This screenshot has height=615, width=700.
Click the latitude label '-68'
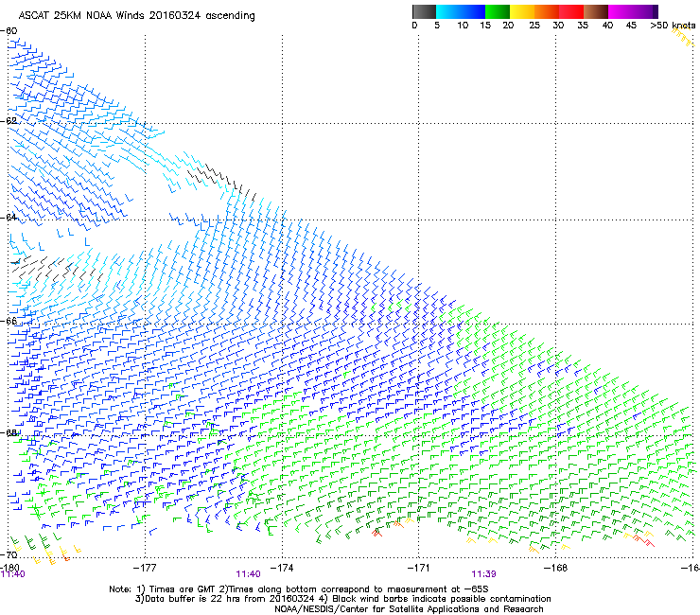[x=9, y=432]
